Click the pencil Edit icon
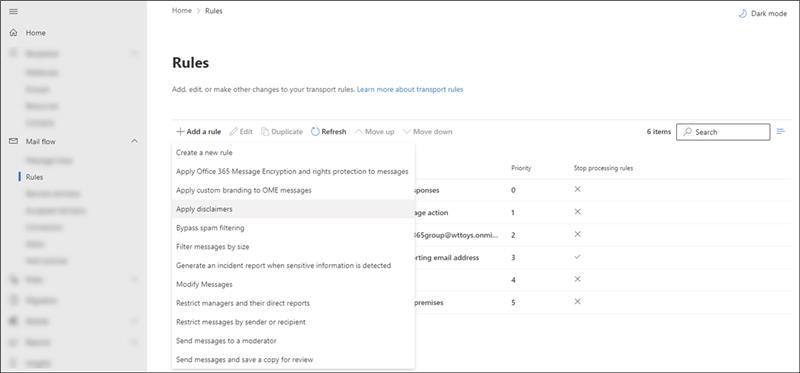800x373 pixels. coord(233,132)
